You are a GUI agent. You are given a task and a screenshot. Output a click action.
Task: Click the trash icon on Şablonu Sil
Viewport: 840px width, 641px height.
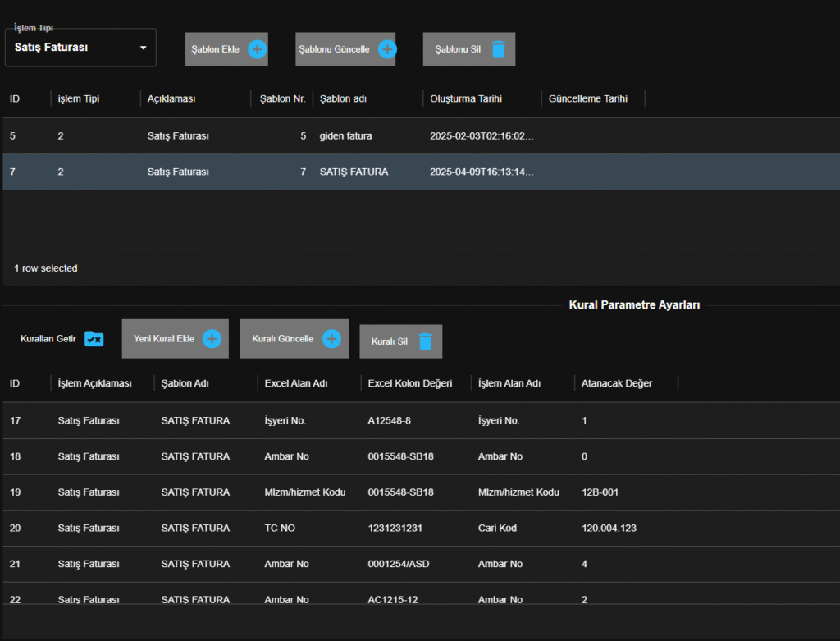click(x=498, y=49)
